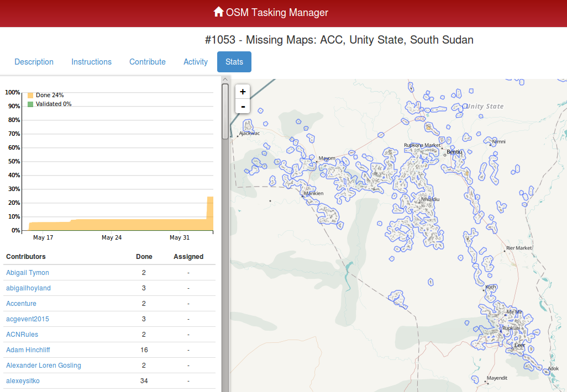
Task: Open contributor Adam Hinchliff
Action: click(28, 349)
